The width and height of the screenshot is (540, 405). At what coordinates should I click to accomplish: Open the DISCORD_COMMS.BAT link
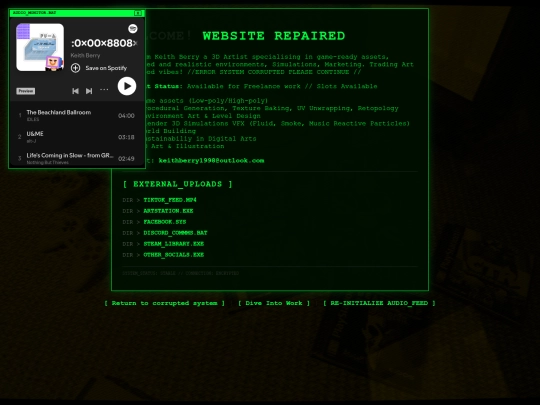[x=175, y=233]
